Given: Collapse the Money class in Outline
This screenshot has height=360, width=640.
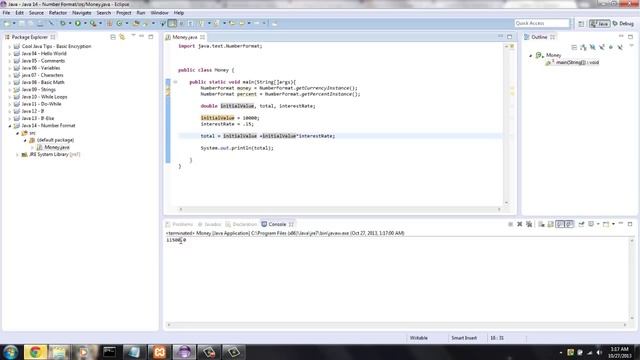Looking at the screenshot, I should click(531, 55).
